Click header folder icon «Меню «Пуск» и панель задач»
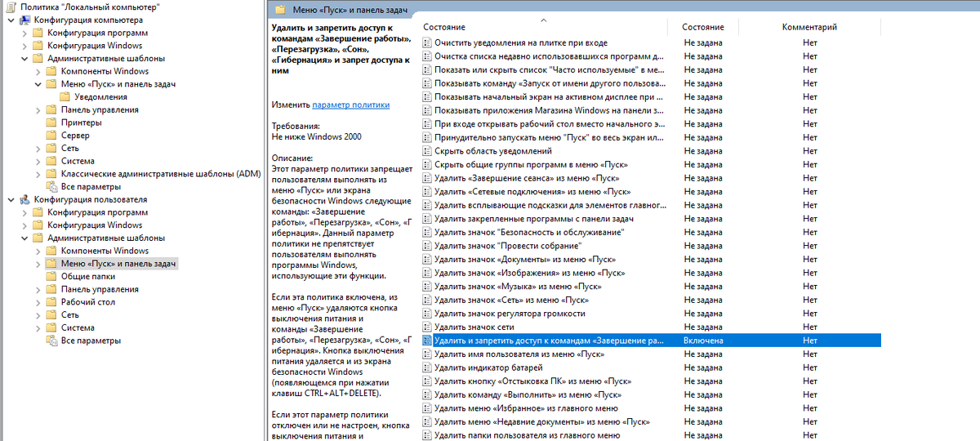 pos(280,10)
